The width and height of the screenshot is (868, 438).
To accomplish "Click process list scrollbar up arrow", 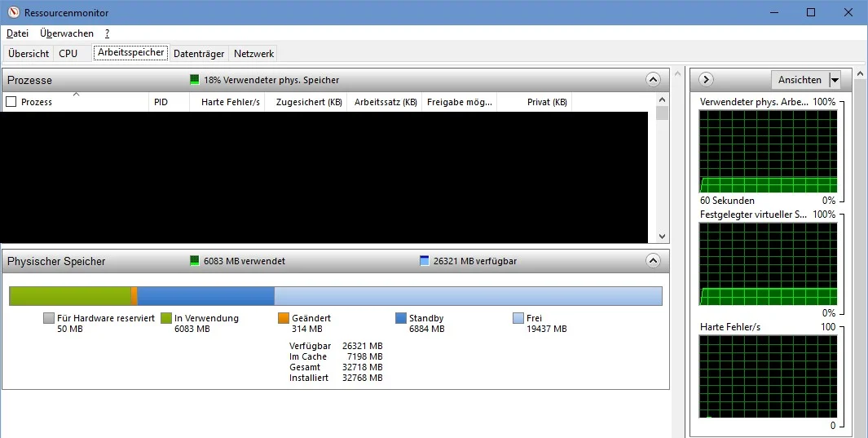I will 662,100.
